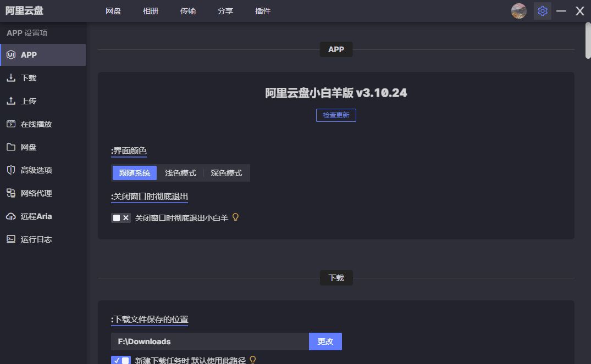Click the 阿里云盘小白羊版 v3.10.24 title
The width and height of the screenshot is (591, 364).
tap(336, 93)
